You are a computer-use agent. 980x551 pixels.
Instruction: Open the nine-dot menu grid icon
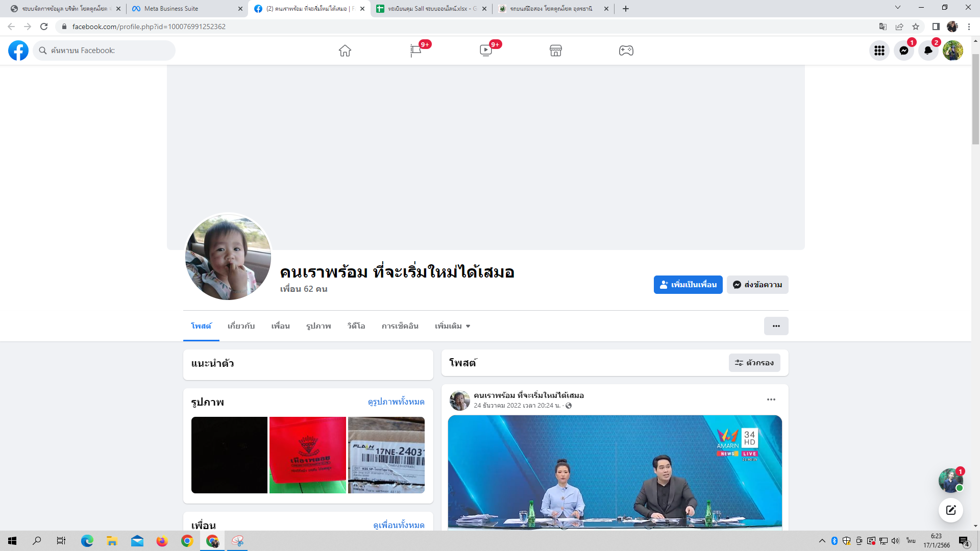[879, 51]
